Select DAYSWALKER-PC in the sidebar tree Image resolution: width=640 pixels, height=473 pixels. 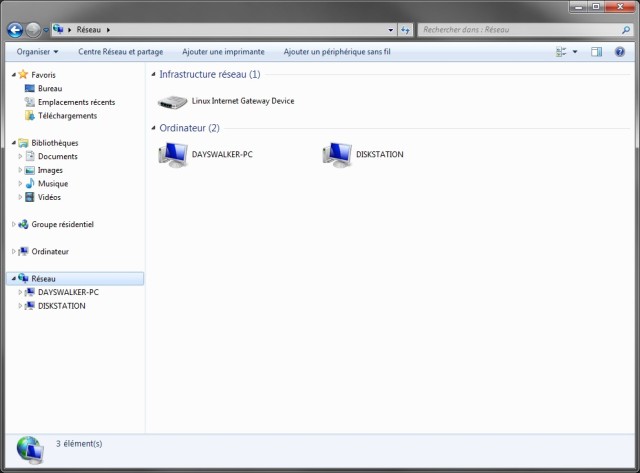68,292
